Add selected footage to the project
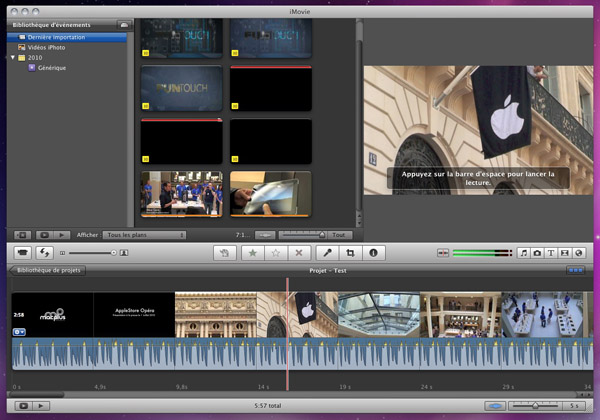The width and height of the screenshot is (600, 420). point(225,253)
